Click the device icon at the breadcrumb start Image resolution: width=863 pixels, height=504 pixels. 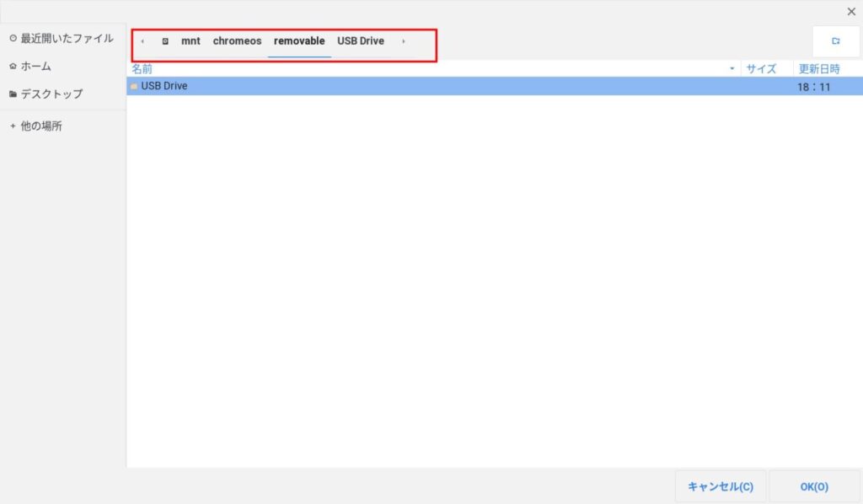(167, 40)
